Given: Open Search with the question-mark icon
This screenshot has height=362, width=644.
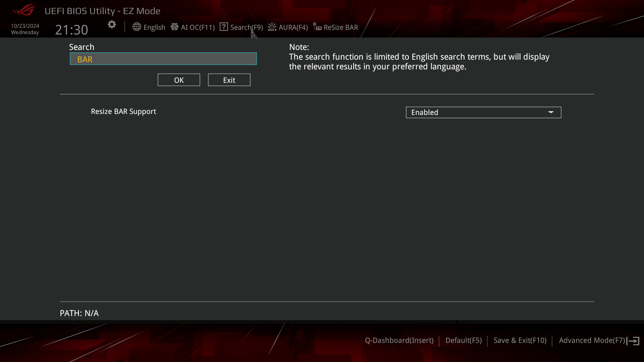Looking at the screenshot, I should (x=223, y=26).
